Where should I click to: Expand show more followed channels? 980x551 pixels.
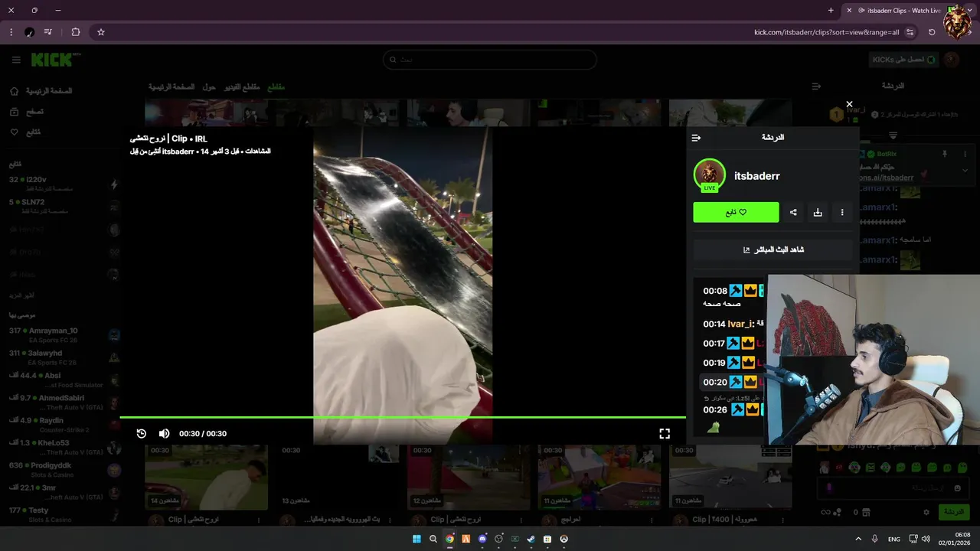tap(21, 295)
